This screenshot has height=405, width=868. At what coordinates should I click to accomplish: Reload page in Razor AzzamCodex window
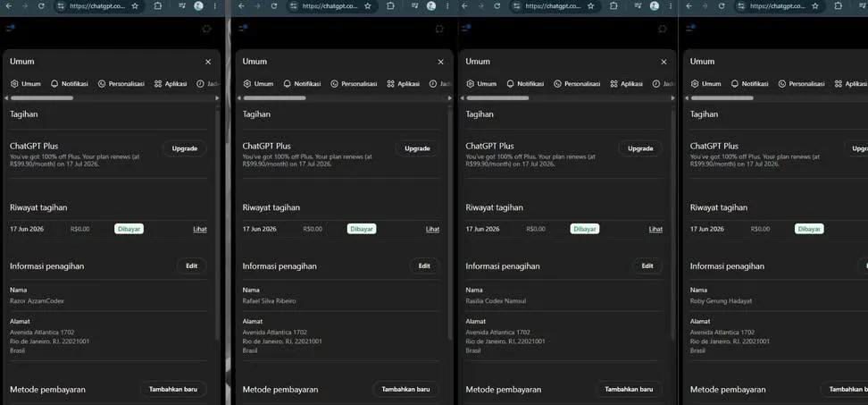point(41,6)
